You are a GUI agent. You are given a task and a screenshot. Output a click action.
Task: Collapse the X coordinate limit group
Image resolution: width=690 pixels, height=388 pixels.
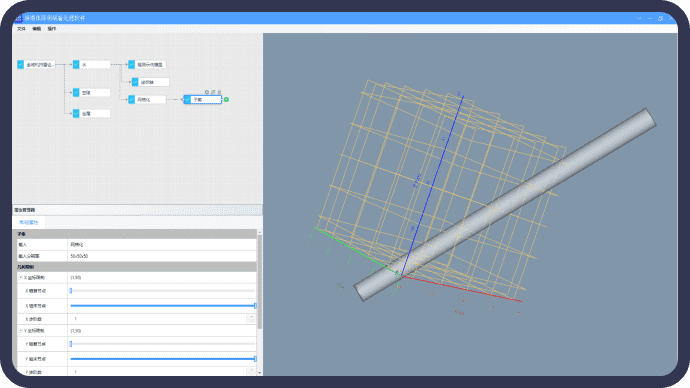point(21,278)
